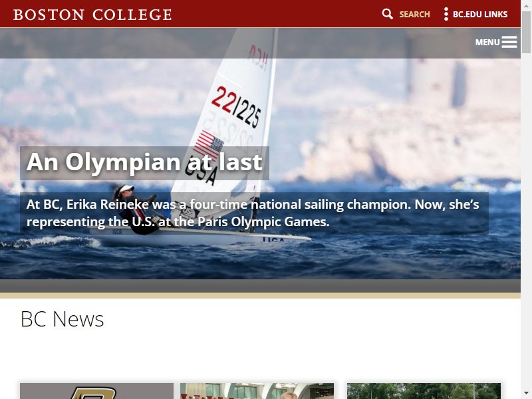Viewport: 532px width, 399px height.
Task: Click the empty scrollbar track below thumb
Action: (x=526, y=221)
